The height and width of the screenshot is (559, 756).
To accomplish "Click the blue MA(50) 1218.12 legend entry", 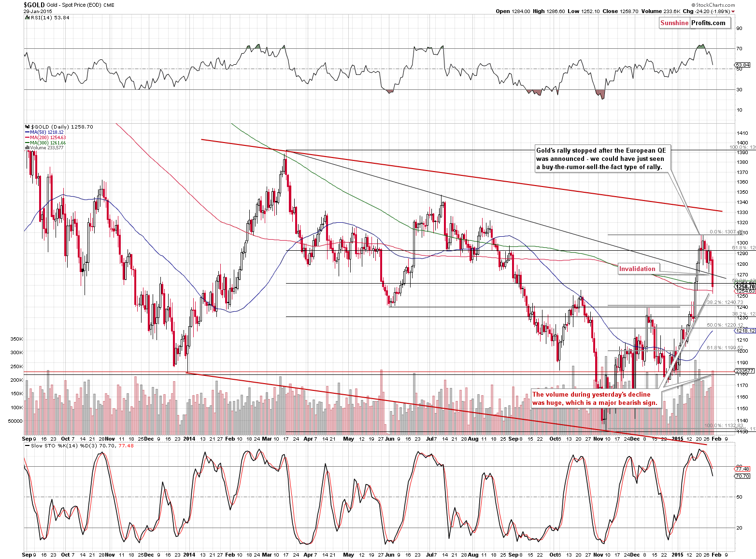I will click(x=44, y=132).
